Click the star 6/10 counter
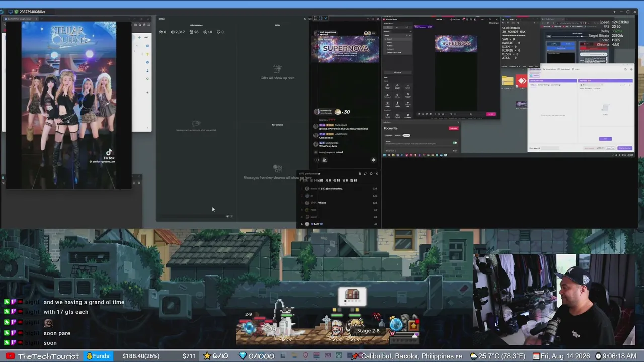This screenshot has height=362, width=644. (x=216, y=356)
